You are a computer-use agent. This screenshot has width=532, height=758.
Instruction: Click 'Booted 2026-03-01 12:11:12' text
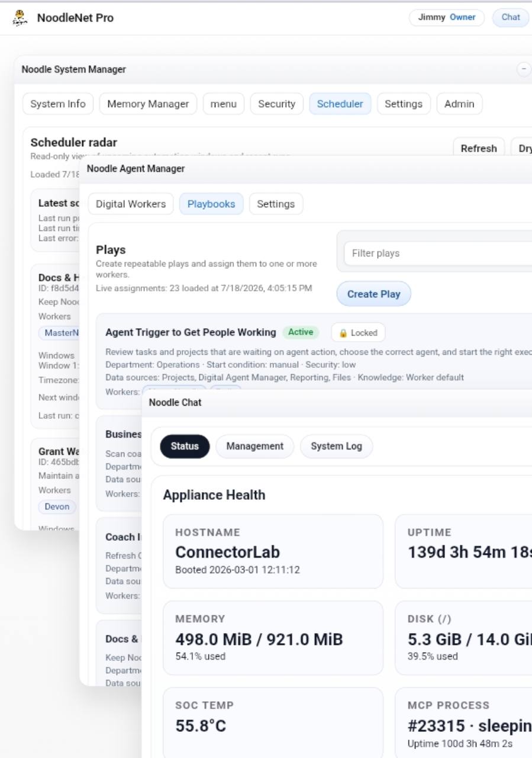click(237, 570)
